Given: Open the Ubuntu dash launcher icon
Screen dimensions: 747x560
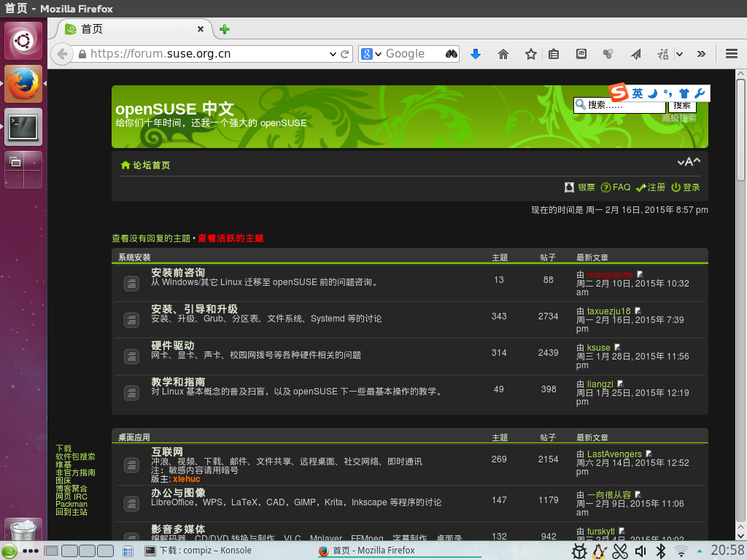Looking at the screenshot, I should [23, 41].
